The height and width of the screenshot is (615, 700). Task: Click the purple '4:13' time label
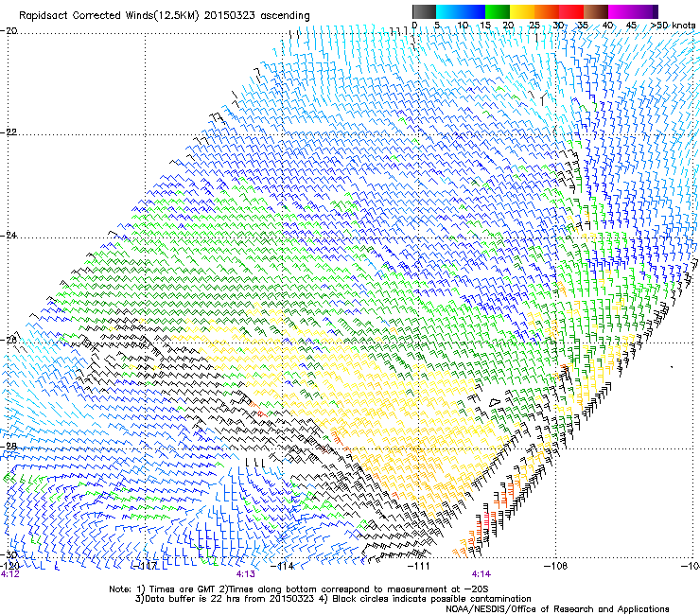pos(246,574)
